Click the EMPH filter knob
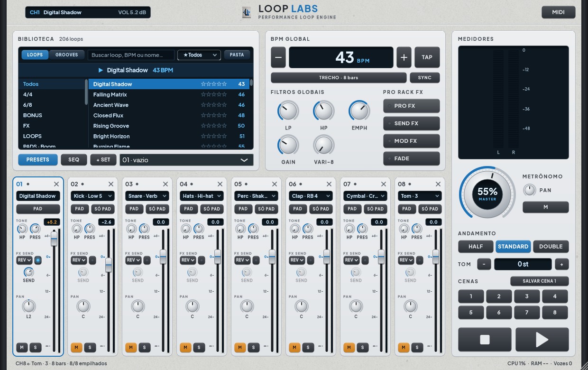 [359, 111]
